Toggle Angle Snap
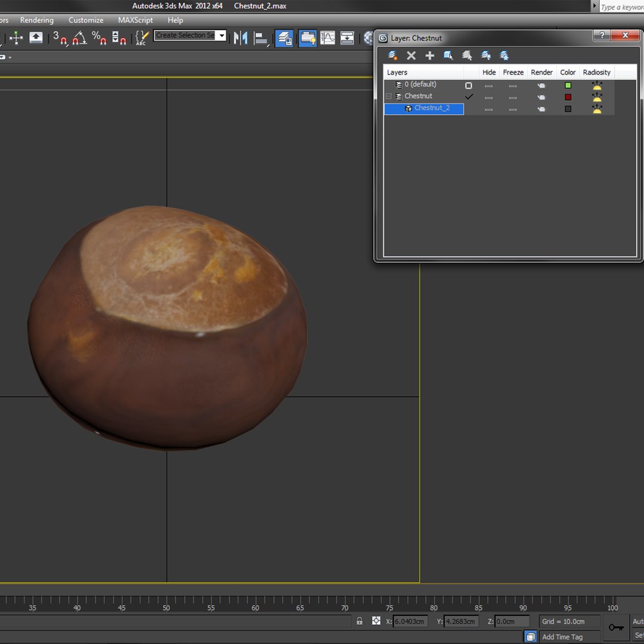This screenshot has width=644, height=644. click(80, 38)
